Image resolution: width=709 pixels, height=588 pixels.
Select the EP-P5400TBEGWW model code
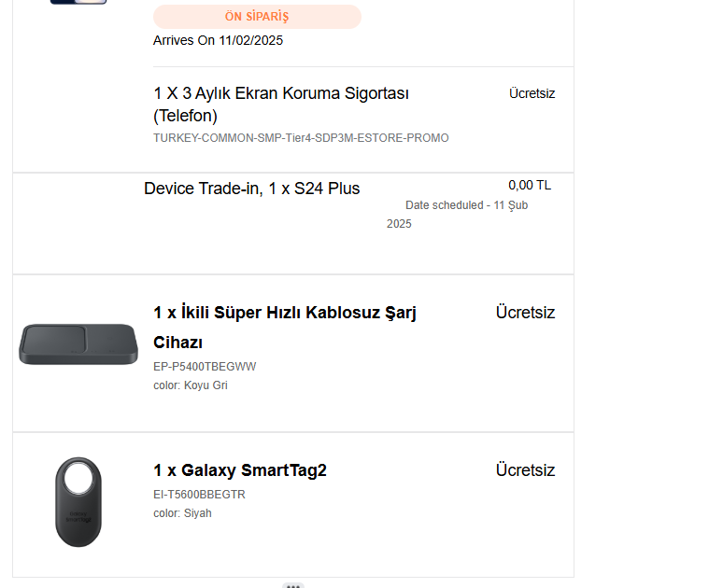pos(205,366)
